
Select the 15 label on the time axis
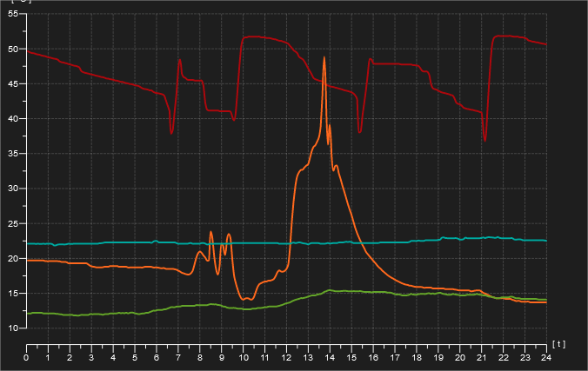coord(351,358)
